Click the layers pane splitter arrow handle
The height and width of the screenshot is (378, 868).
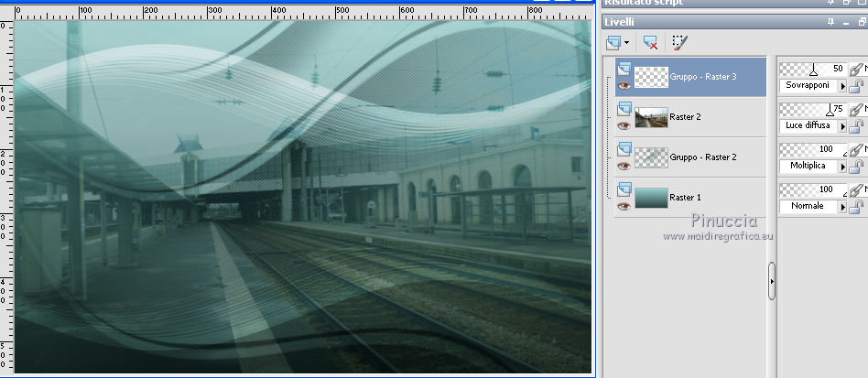coord(772,281)
